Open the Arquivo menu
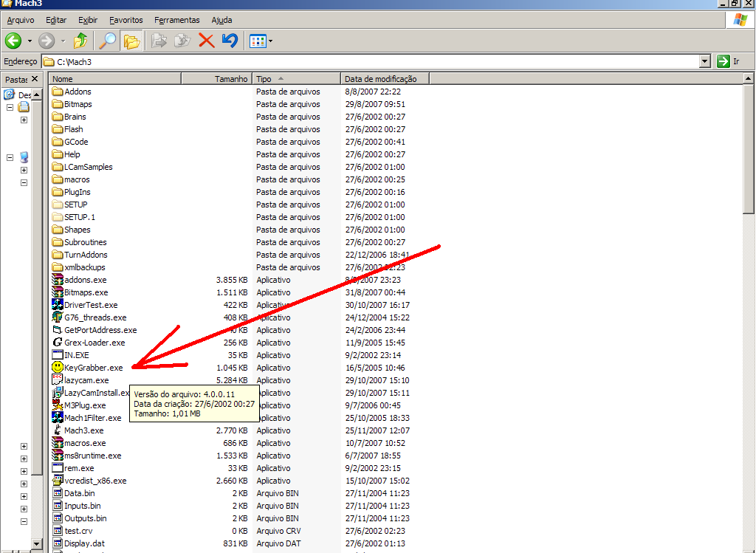The image size is (756, 553). point(21,20)
